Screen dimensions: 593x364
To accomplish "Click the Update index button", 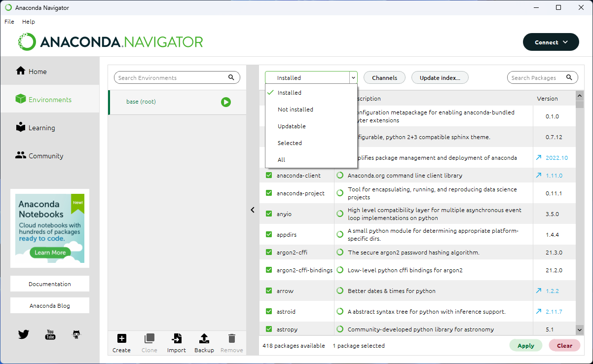I will point(440,77).
